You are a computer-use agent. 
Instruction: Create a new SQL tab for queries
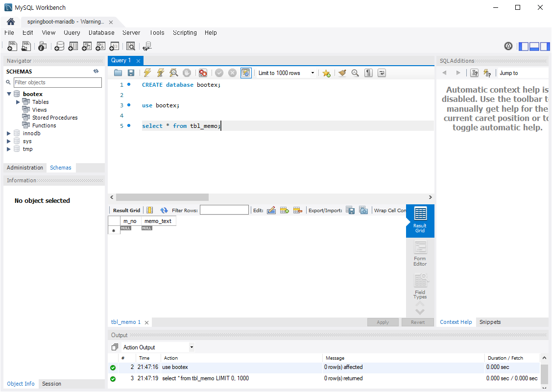click(12, 46)
